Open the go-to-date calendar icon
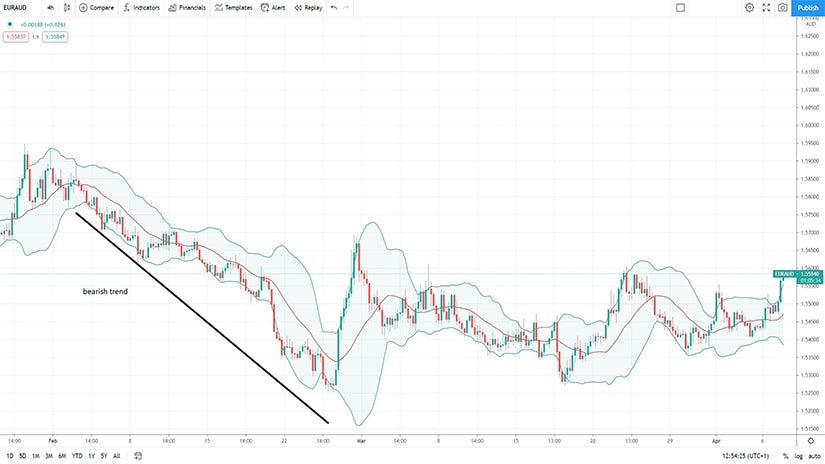825x464 pixels. [138, 456]
